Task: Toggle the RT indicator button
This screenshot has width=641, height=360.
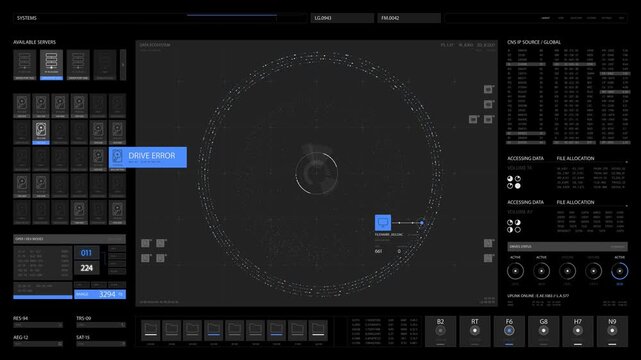Action: pyautogui.click(x=475, y=331)
